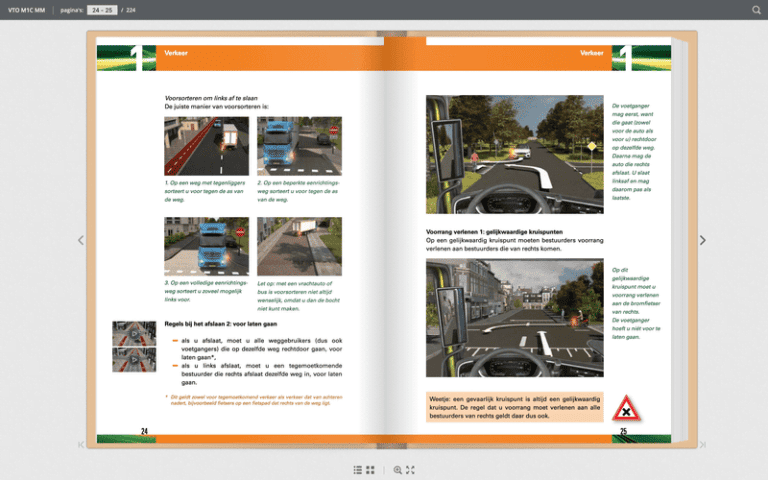This screenshot has height=480, width=768.
Task: Show the table of contents list
Action: coord(358,469)
